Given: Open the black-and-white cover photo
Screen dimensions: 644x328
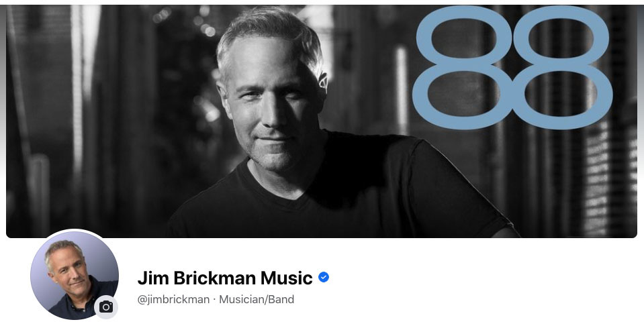Looking at the screenshot, I should pyautogui.click(x=322, y=121).
